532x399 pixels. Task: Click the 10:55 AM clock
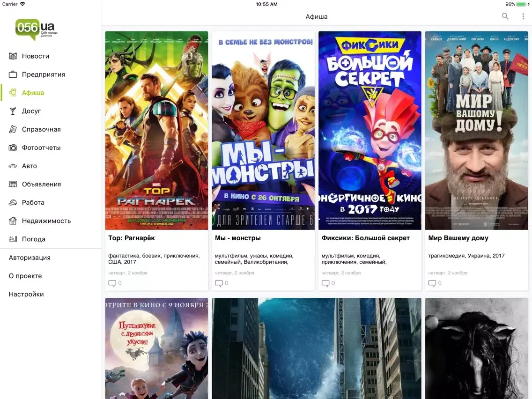click(266, 4)
